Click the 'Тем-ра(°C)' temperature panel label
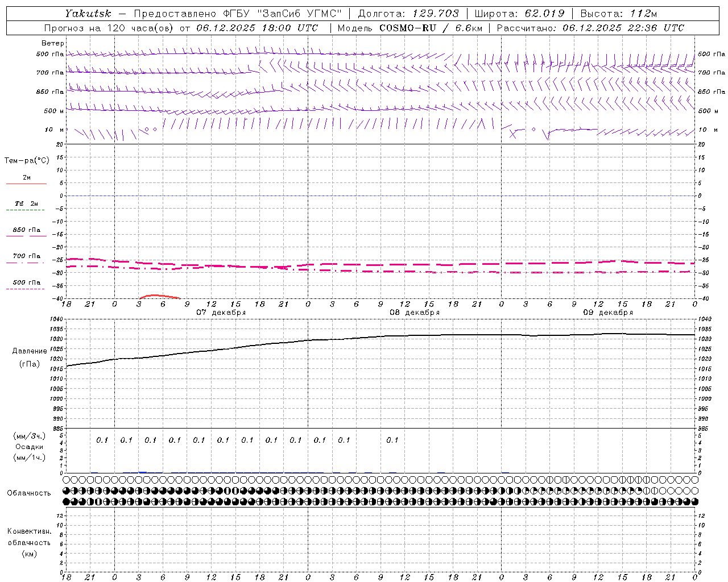This screenshot has height=582, width=728. [27, 161]
